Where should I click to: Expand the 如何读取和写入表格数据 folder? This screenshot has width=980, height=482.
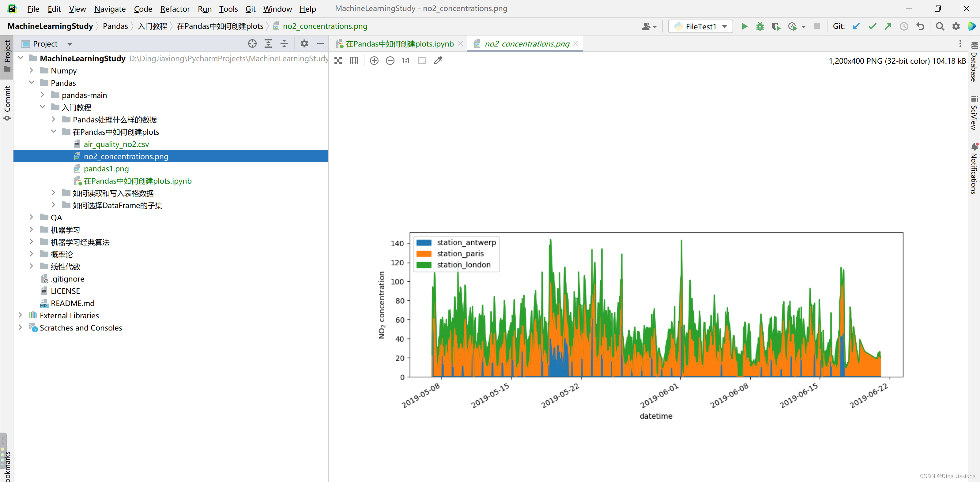(x=53, y=193)
